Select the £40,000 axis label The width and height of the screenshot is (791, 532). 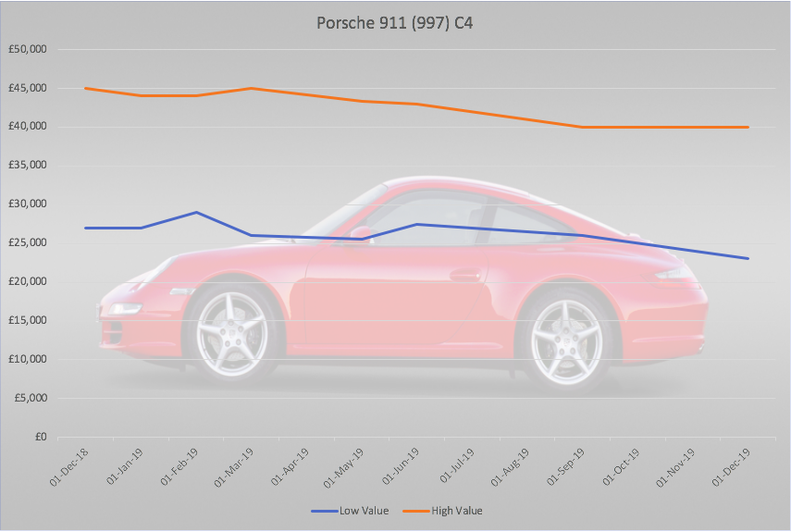point(28,126)
